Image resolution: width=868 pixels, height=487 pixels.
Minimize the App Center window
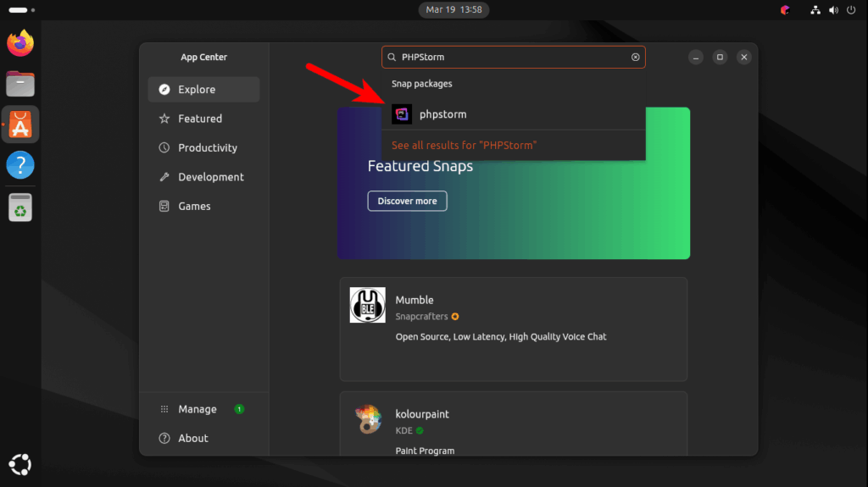[x=696, y=57]
